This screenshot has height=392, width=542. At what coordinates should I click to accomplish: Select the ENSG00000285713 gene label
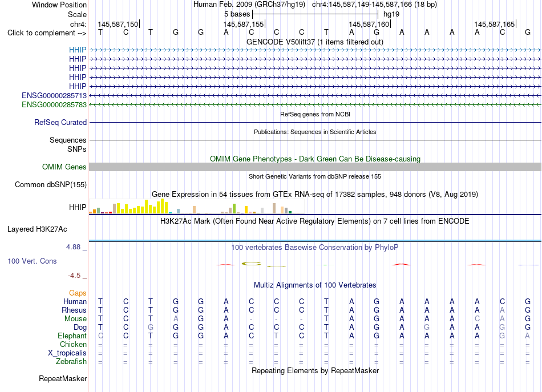click(x=54, y=95)
